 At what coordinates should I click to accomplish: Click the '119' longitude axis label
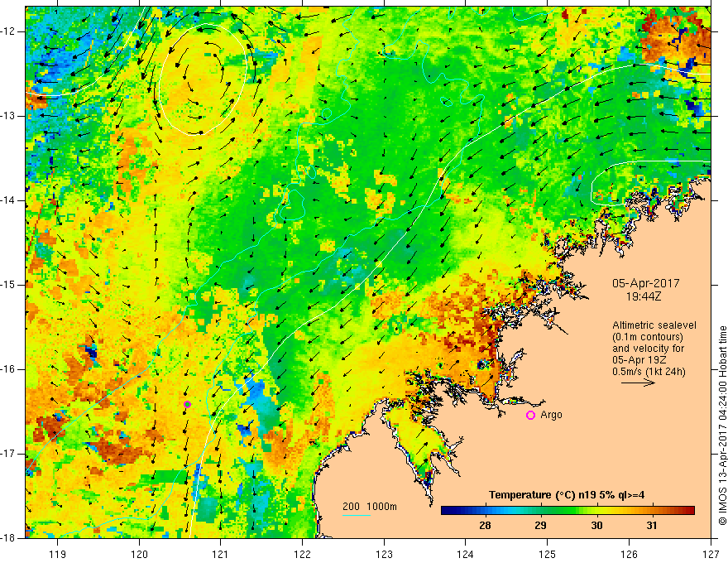tap(58, 554)
